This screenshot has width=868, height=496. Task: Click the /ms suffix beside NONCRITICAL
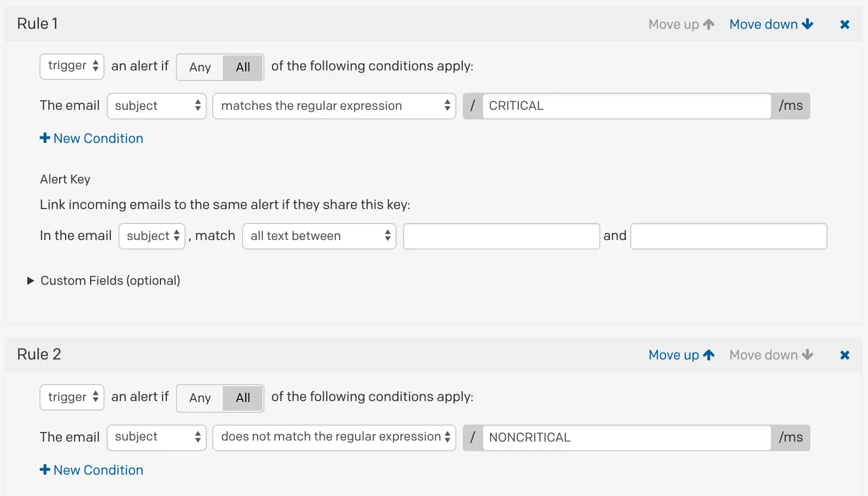click(791, 437)
